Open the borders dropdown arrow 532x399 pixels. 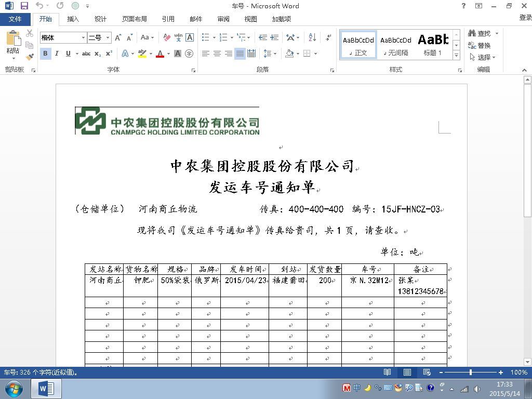coord(315,54)
